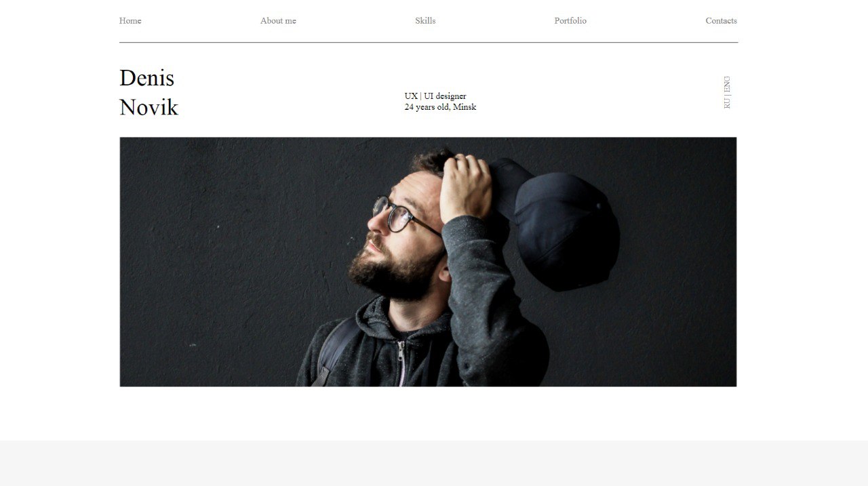The width and height of the screenshot is (868, 486).
Task: Click the raised hand holding the cap
Action: [x=465, y=188]
